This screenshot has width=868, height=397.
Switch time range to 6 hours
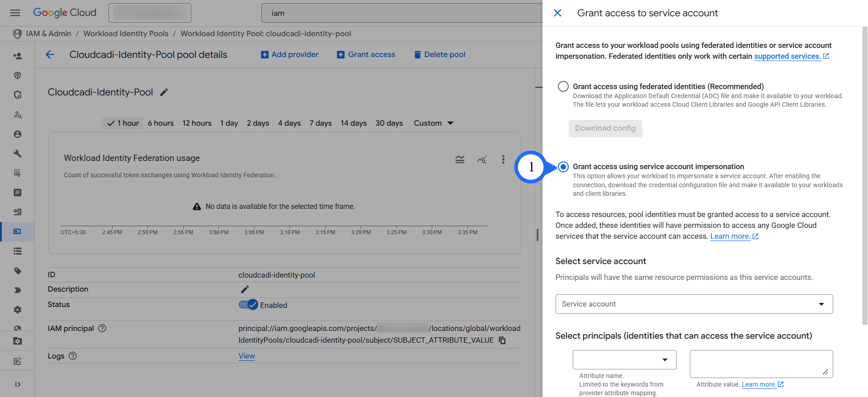pyautogui.click(x=160, y=123)
